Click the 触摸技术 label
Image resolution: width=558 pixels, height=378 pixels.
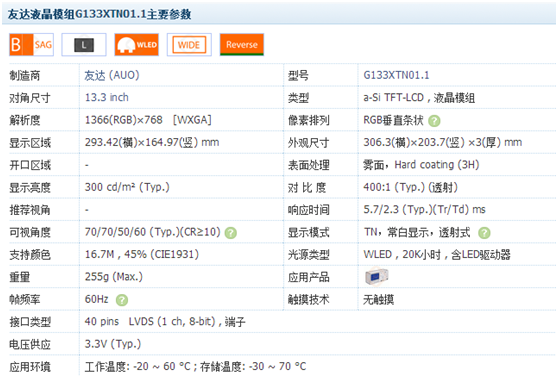pos(308,299)
